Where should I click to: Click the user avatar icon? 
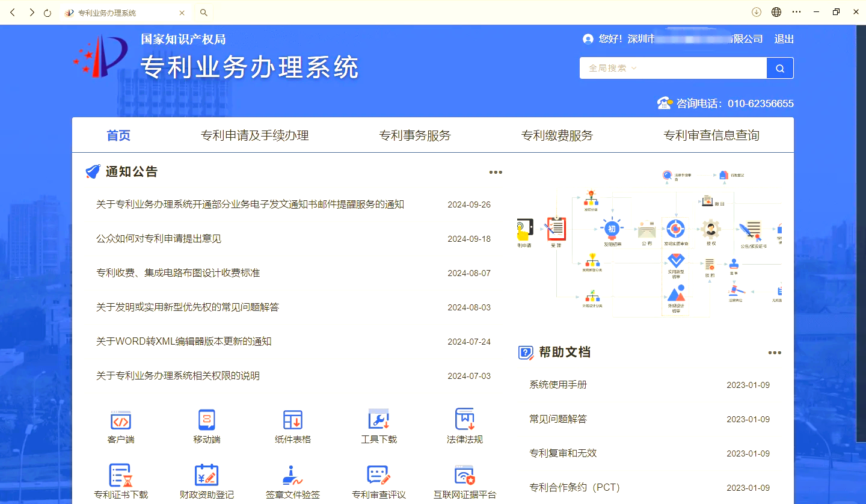point(588,39)
